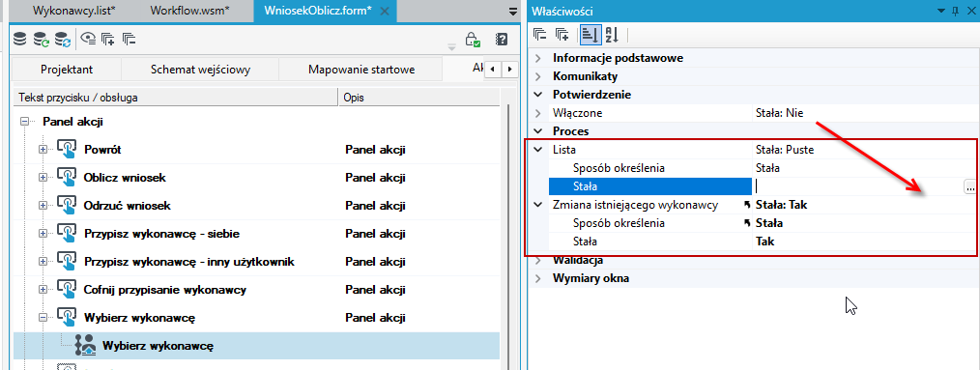This screenshot has width=980, height=370.
Task: Click the plain database icon in editor toolbar
Action: tap(20, 39)
